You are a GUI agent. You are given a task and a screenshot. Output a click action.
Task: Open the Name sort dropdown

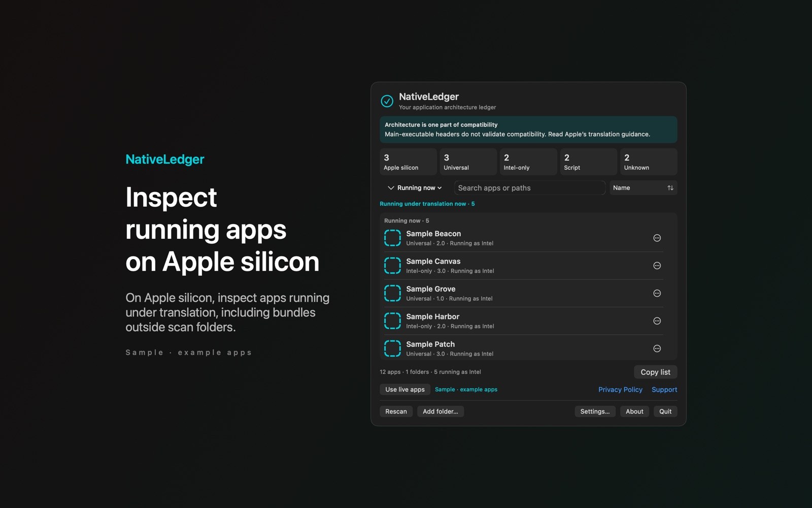pyautogui.click(x=643, y=188)
